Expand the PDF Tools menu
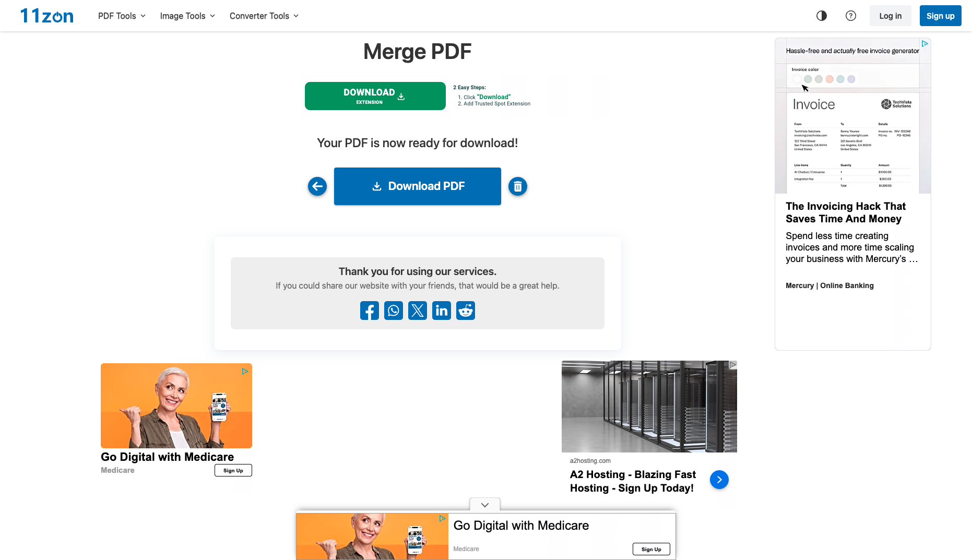Image resolution: width=972 pixels, height=560 pixels. (x=122, y=16)
